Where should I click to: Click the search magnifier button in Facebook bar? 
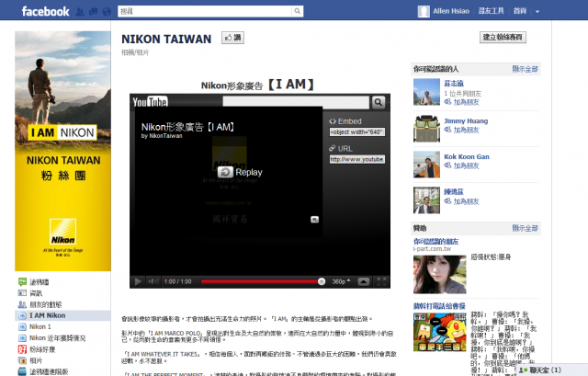[x=298, y=11]
